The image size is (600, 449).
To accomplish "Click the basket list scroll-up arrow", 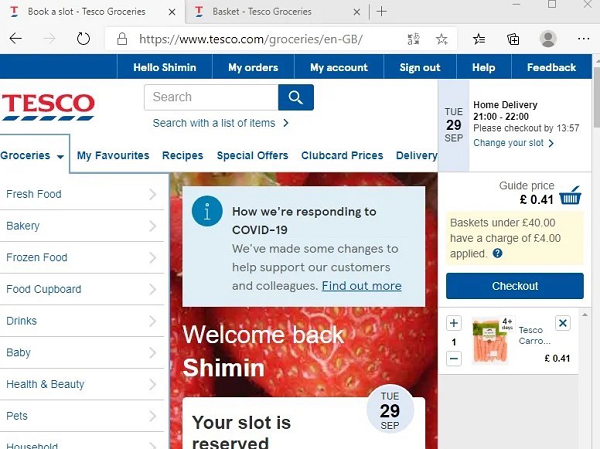I will [585, 315].
